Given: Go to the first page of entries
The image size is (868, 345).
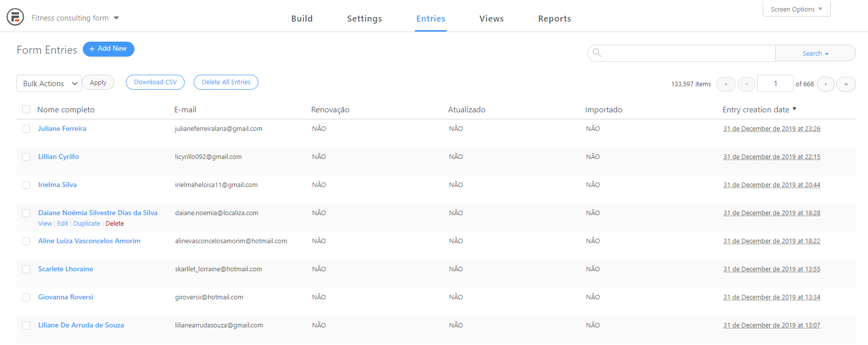Looking at the screenshot, I should point(726,84).
